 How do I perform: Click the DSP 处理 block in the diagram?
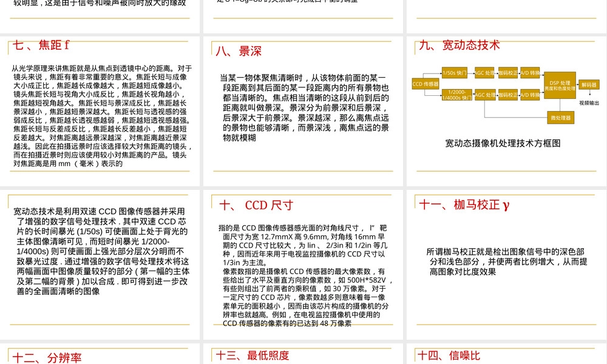click(x=560, y=85)
